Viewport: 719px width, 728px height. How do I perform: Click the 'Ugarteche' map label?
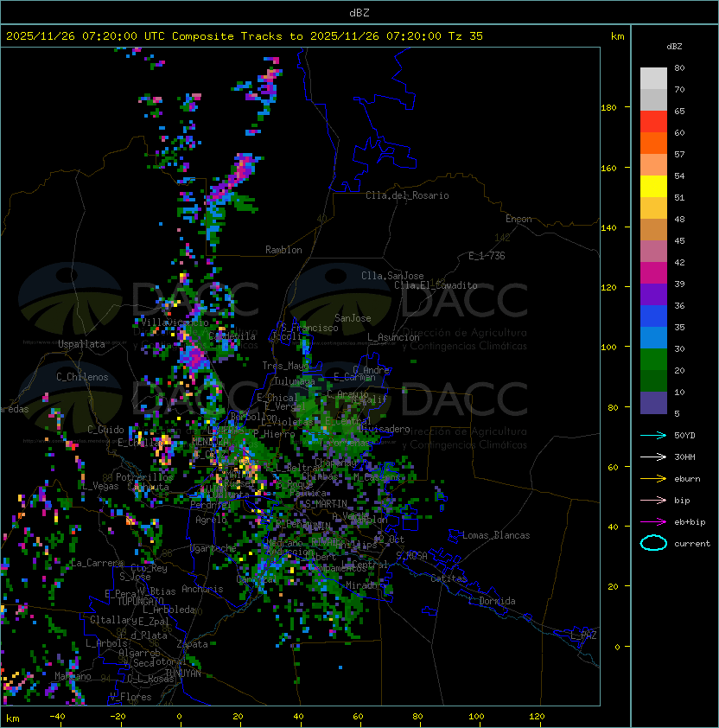coord(213,549)
